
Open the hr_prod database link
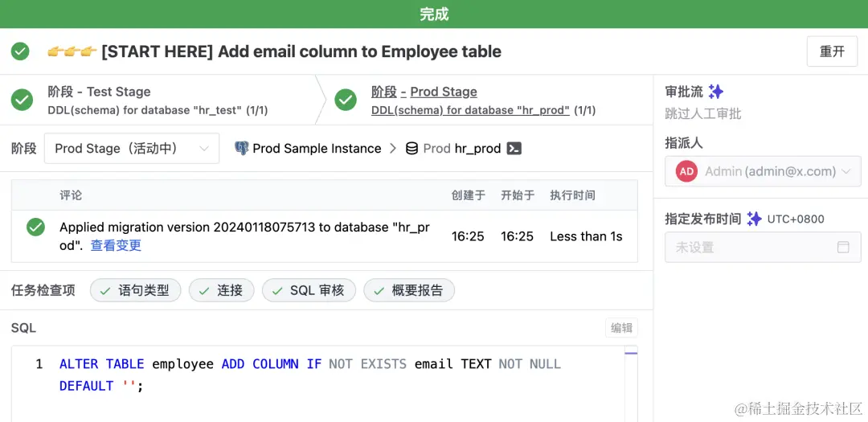click(x=477, y=149)
